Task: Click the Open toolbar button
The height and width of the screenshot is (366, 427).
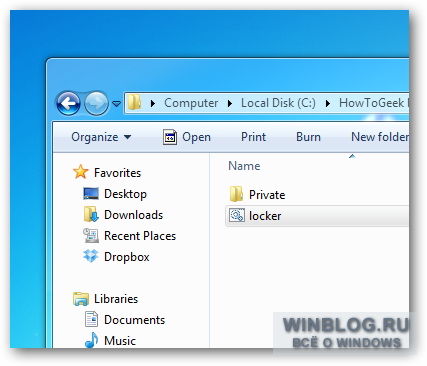Action: click(187, 137)
